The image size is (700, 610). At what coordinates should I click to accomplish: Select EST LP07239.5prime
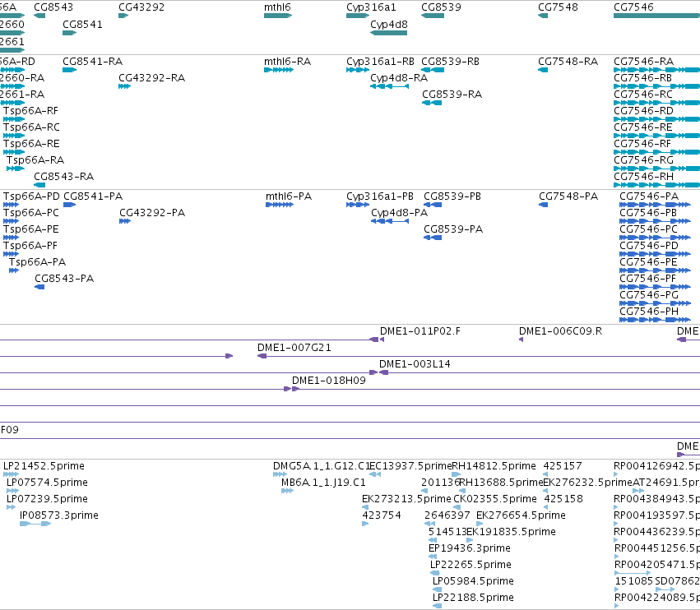47,499
